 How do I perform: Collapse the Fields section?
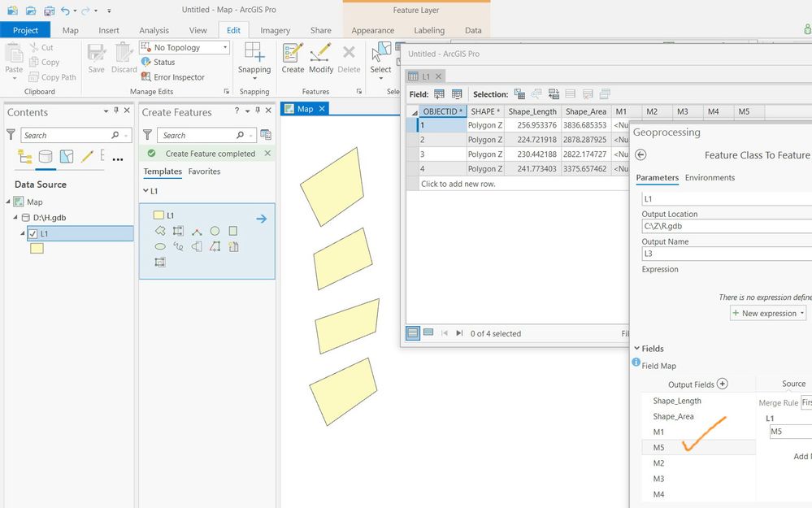pyautogui.click(x=637, y=348)
